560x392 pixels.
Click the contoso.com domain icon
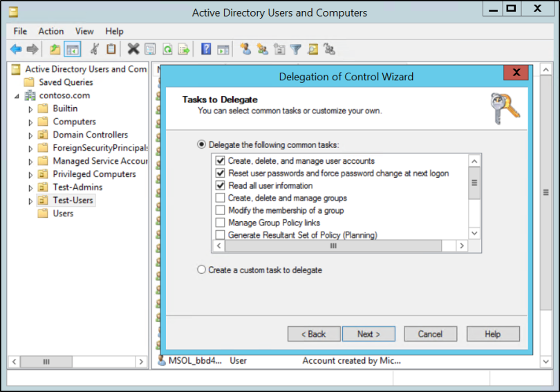click(30, 95)
